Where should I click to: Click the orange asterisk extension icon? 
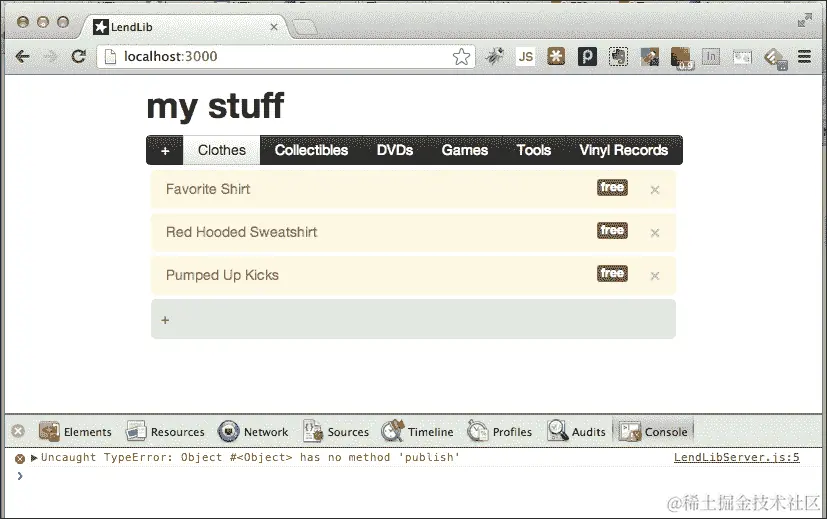tap(556, 56)
